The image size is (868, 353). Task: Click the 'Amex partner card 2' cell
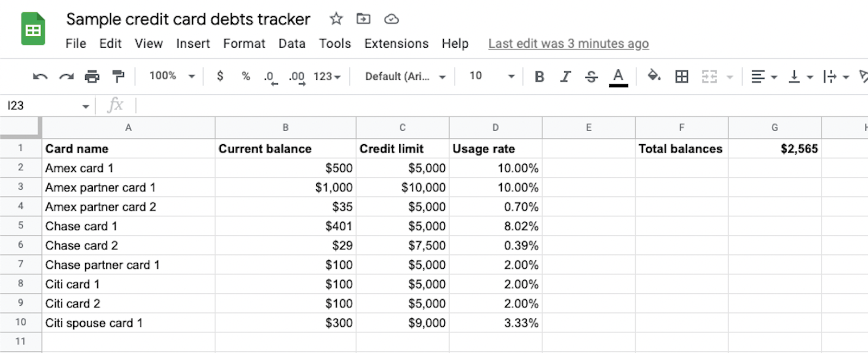click(129, 207)
